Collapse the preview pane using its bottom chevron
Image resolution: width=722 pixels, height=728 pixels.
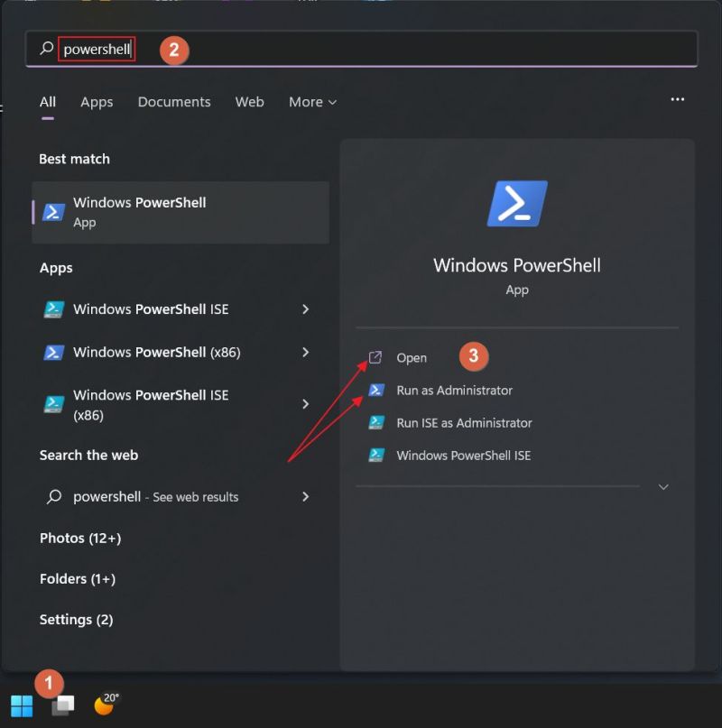(663, 487)
